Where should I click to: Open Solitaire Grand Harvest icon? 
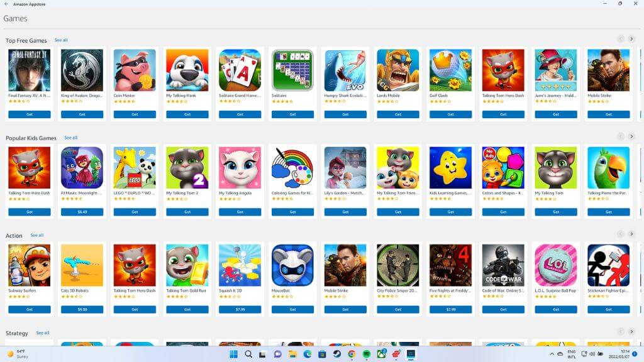[240, 70]
